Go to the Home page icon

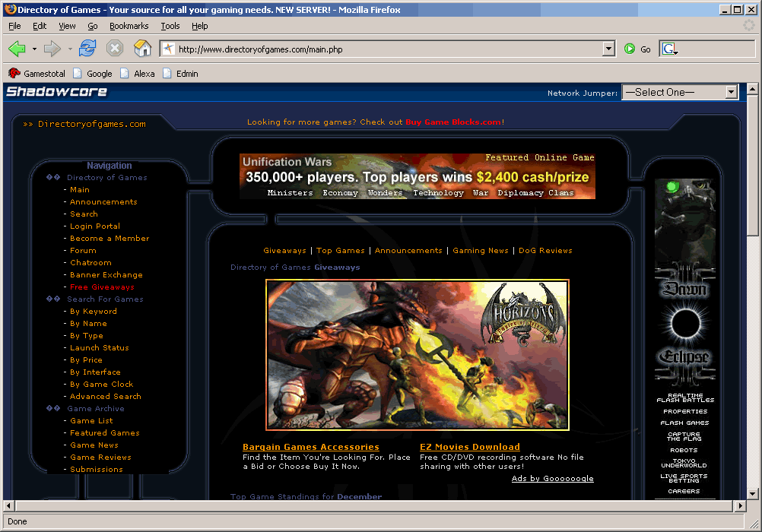coord(142,49)
